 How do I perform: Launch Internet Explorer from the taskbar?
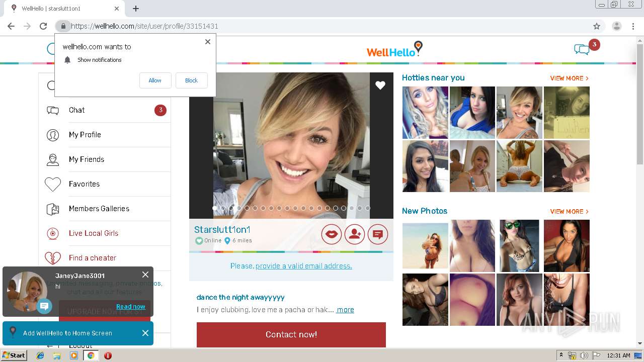[x=40, y=355]
